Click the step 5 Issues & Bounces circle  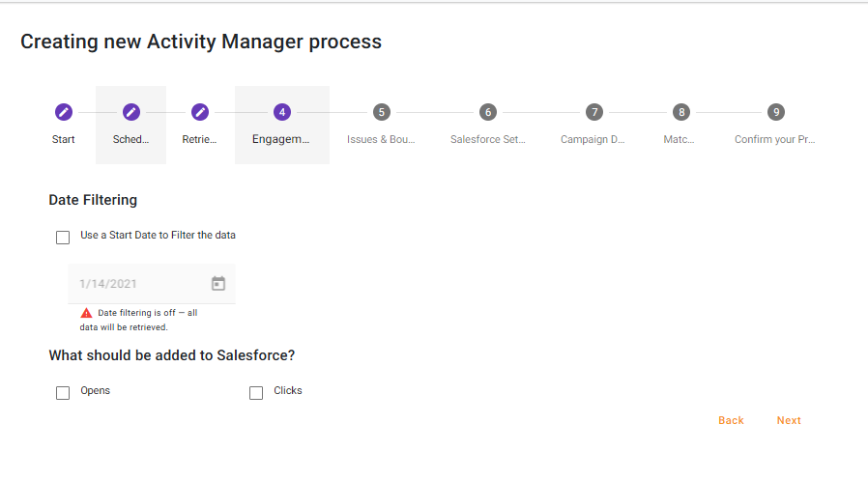click(x=382, y=112)
